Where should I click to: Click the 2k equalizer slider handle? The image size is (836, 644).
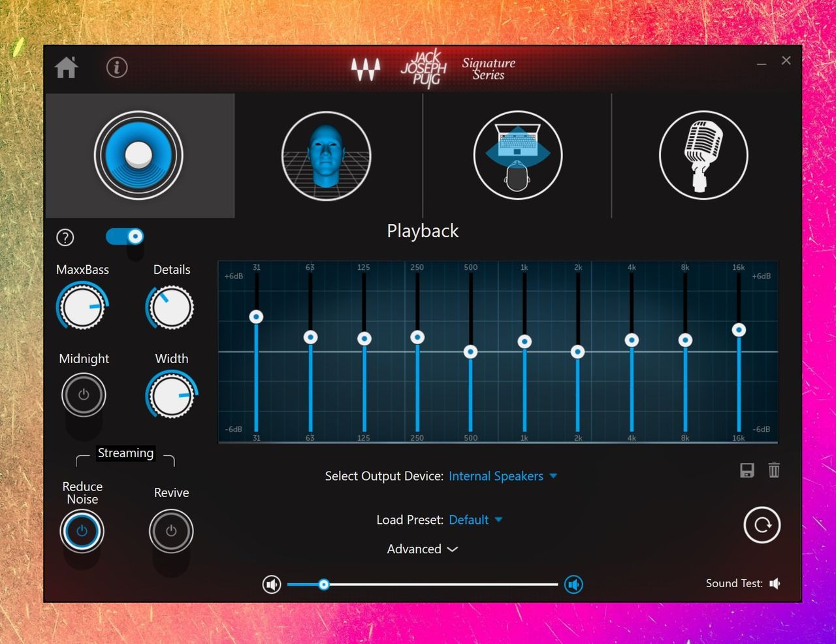(578, 352)
